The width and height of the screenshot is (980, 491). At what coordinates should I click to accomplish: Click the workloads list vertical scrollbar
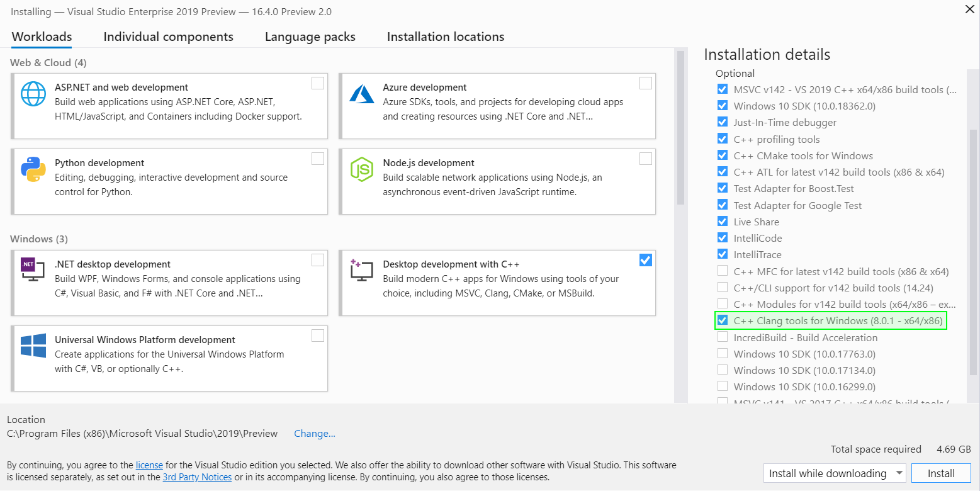click(x=680, y=128)
